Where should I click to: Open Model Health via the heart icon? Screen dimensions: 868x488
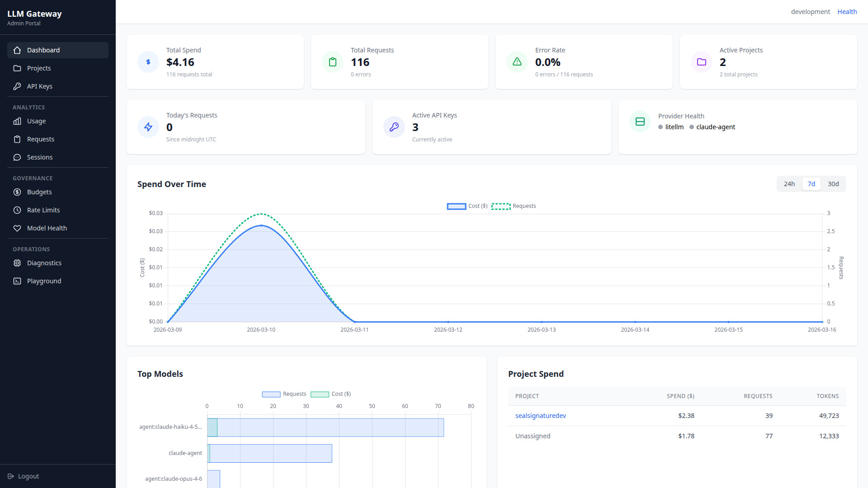tap(17, 228)
